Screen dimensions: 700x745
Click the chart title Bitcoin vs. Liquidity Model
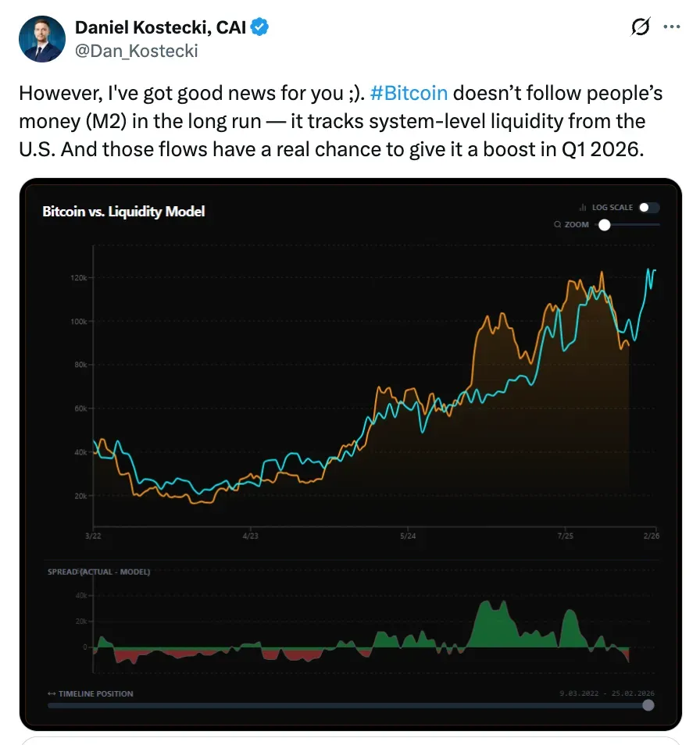click(x=123, y=211)
